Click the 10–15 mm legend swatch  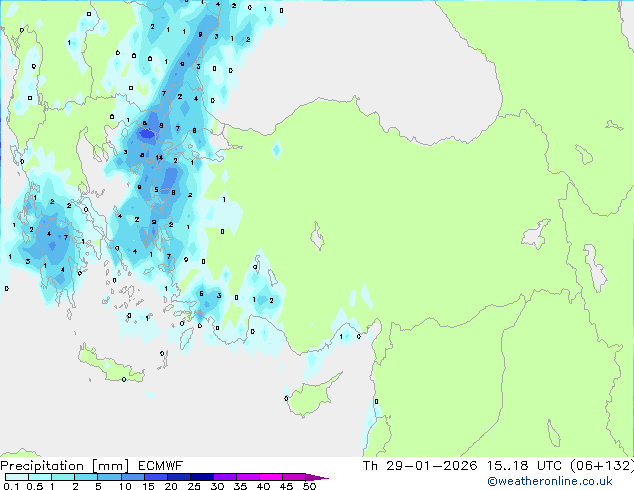tap(133, 477)
